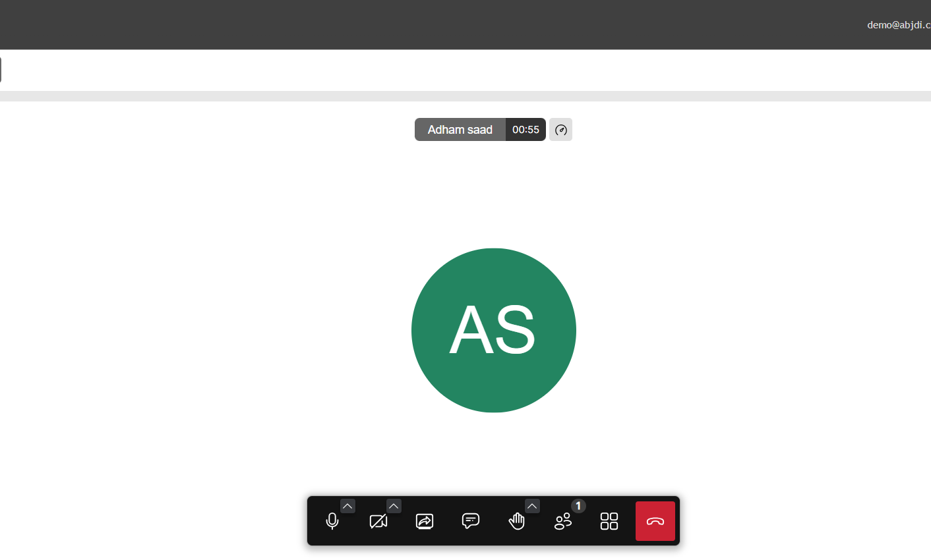Start sharing your screen
Image resolution: width=931 pixels, height=560 pixels.
[425, 521]
